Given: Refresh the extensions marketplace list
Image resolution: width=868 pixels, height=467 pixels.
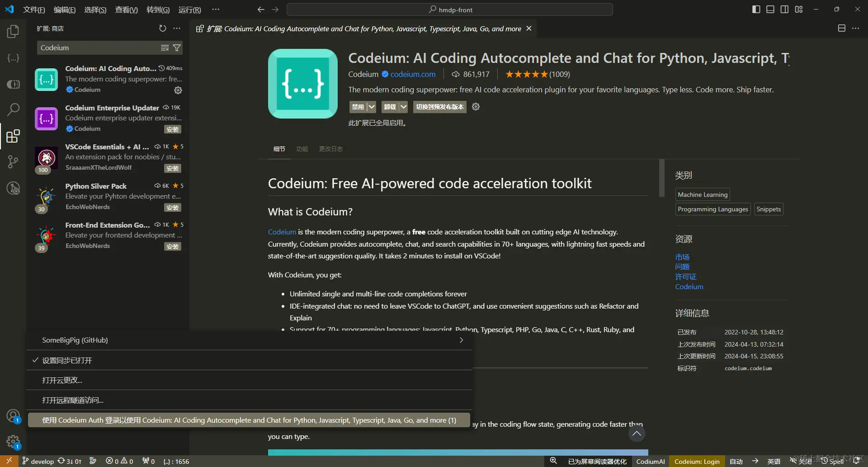Looking at the screenshot, I should [163, 29].
